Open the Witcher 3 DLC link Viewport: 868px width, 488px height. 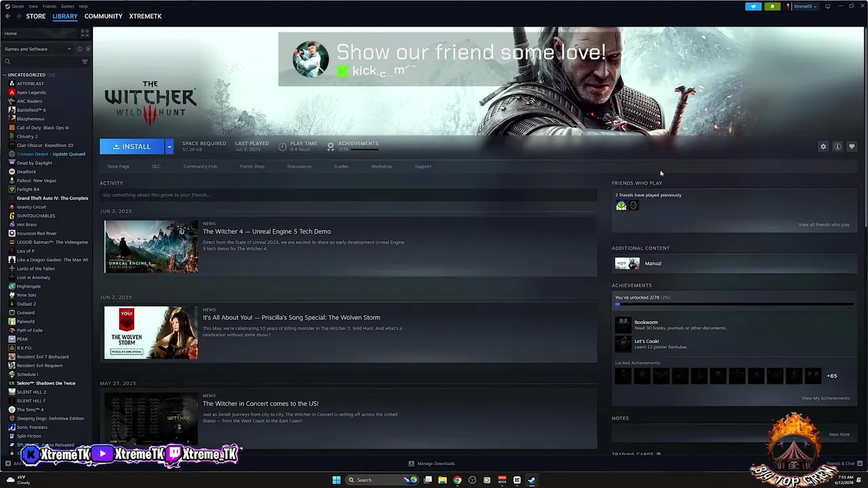click(156, 166)
